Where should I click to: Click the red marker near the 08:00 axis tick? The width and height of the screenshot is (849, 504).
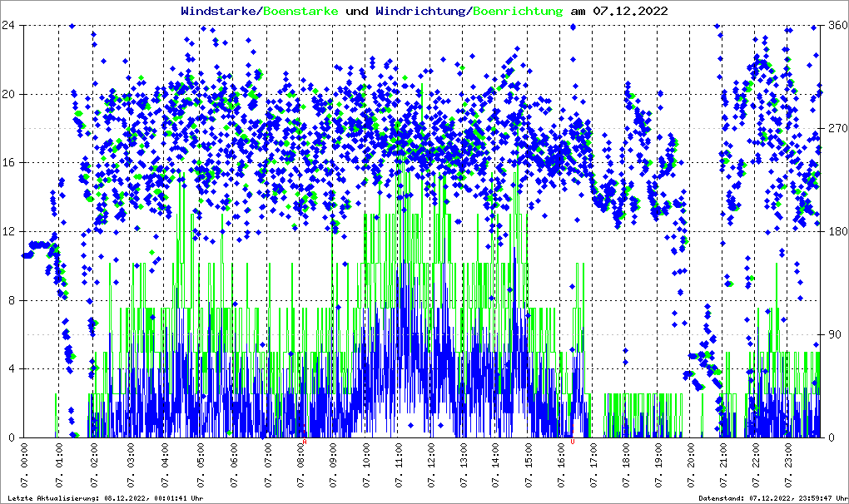[x=305, y=442]
